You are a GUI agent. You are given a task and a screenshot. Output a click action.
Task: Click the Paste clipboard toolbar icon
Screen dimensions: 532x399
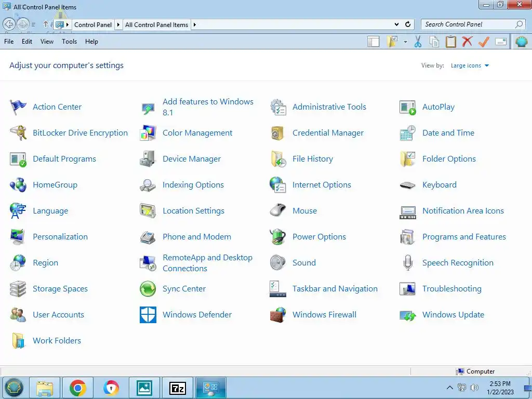point(450,42)
